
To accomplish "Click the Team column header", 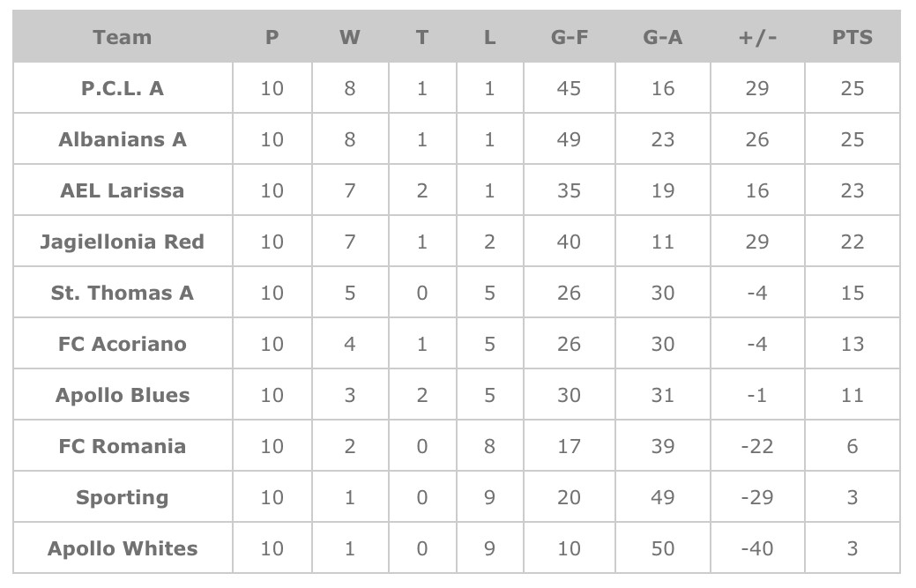I will click(122, 37).
